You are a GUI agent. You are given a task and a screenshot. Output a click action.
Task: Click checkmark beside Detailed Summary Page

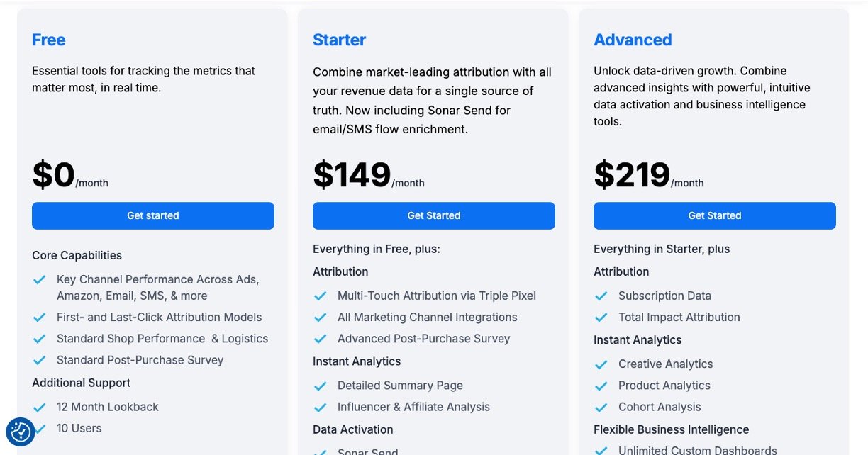[321, 386]
